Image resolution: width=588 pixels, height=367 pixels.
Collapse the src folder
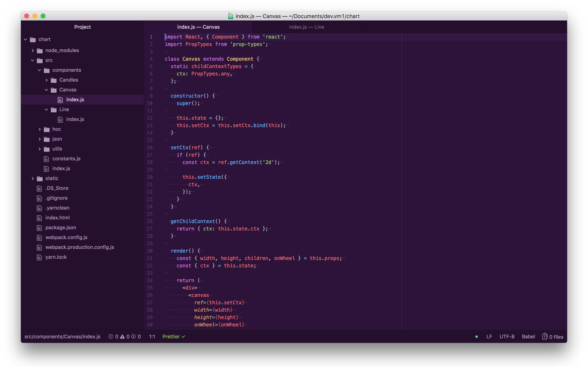click(33, 60)
